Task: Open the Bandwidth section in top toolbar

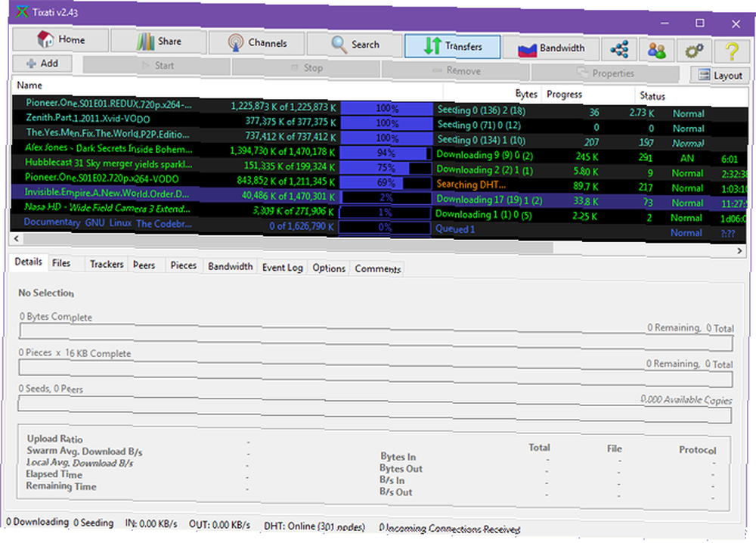Action: [550, 48]
